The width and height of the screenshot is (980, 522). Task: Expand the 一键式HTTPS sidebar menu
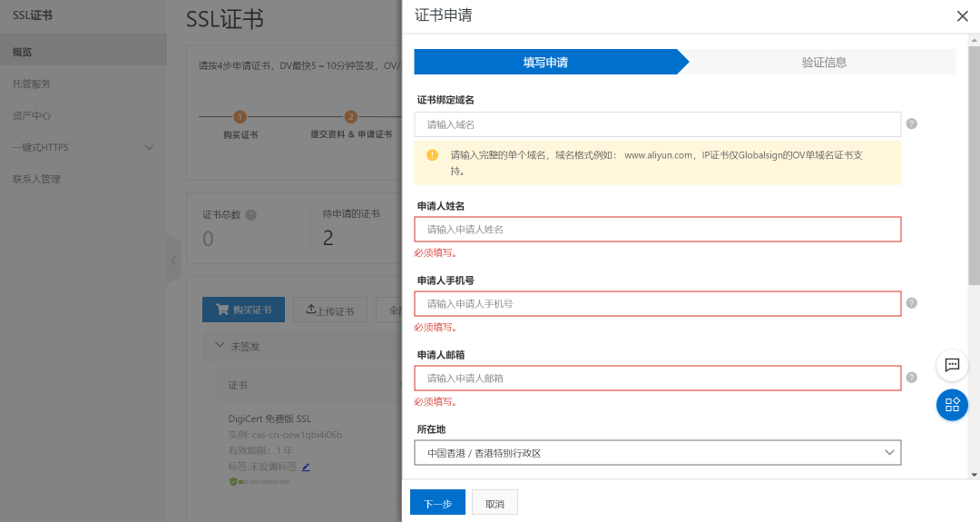tap(83, 148)
